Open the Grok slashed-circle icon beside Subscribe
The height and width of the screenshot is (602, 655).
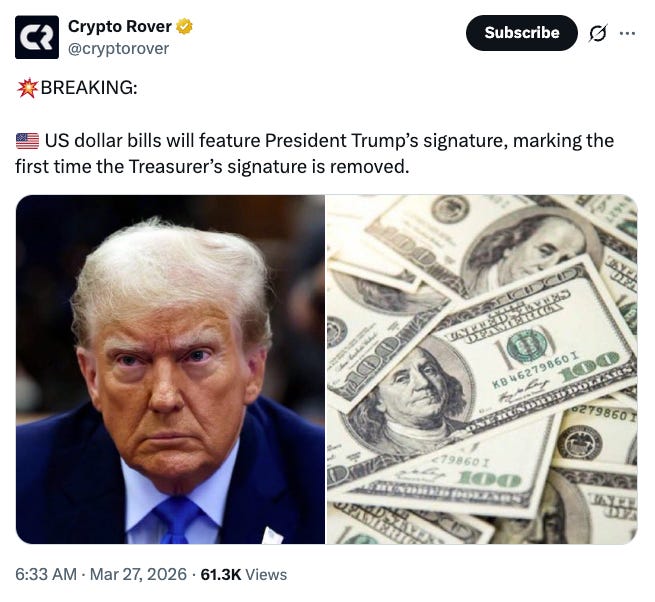click(x=597, y=33)
